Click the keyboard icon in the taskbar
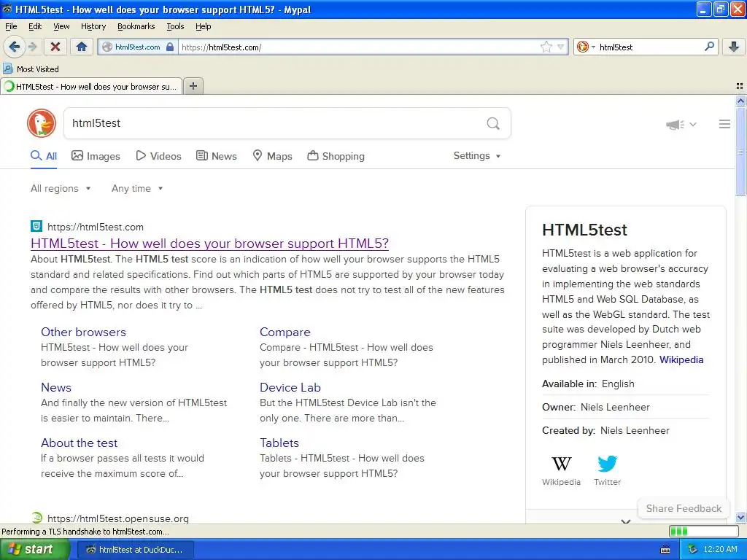 665,550
